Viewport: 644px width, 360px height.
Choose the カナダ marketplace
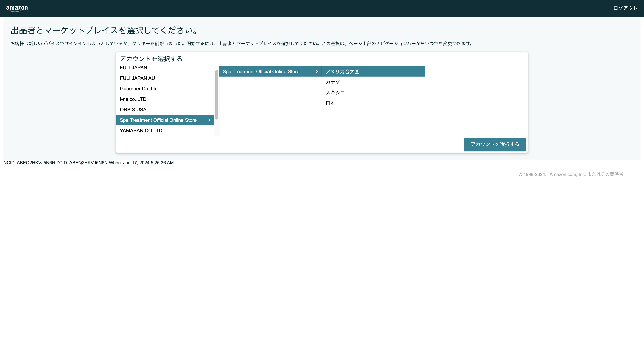pyautogui.click(x=373, y=82)
